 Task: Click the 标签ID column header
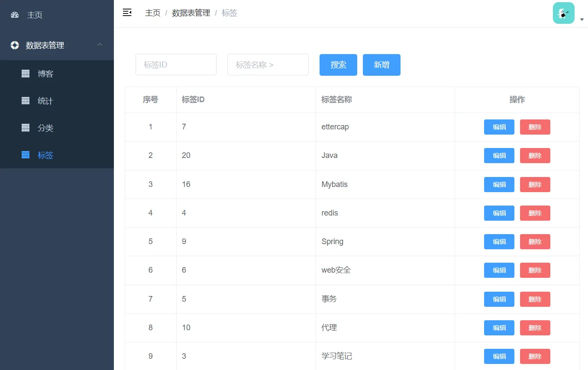(x=246, y=100)
